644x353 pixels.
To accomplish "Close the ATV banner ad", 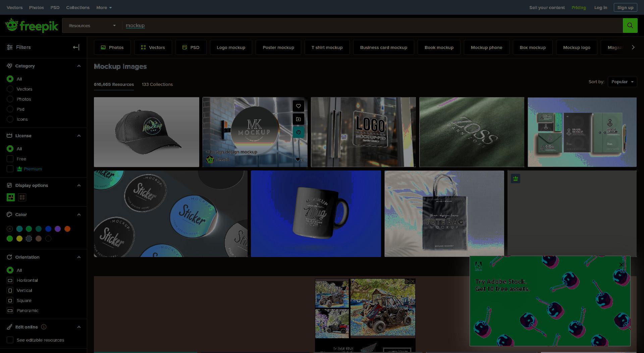I will pos(413,281).
